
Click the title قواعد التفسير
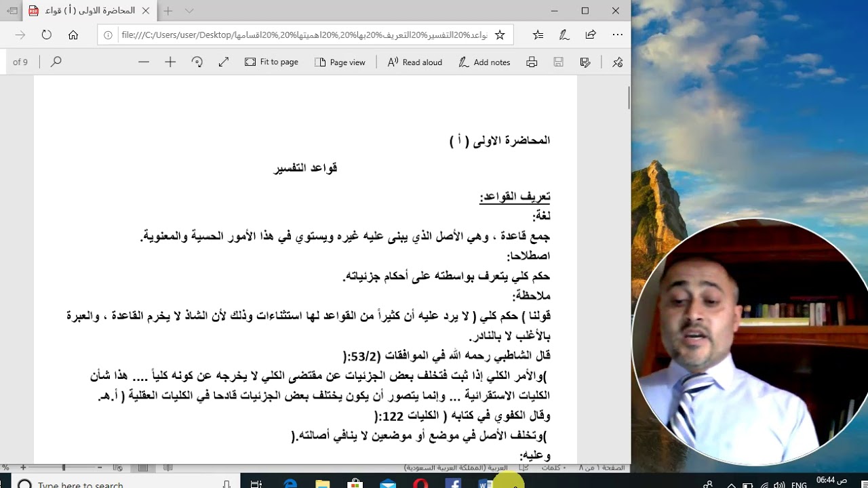tap(305, 167)
